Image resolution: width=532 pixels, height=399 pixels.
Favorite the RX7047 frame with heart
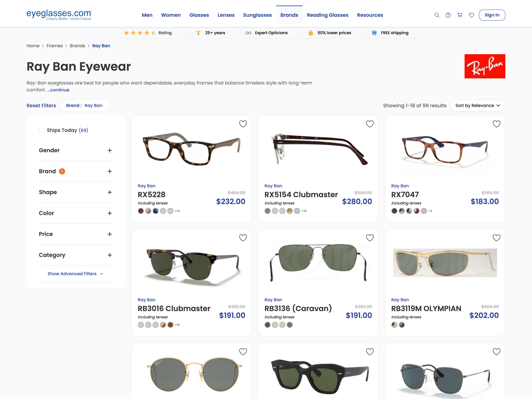pos(496,124)
